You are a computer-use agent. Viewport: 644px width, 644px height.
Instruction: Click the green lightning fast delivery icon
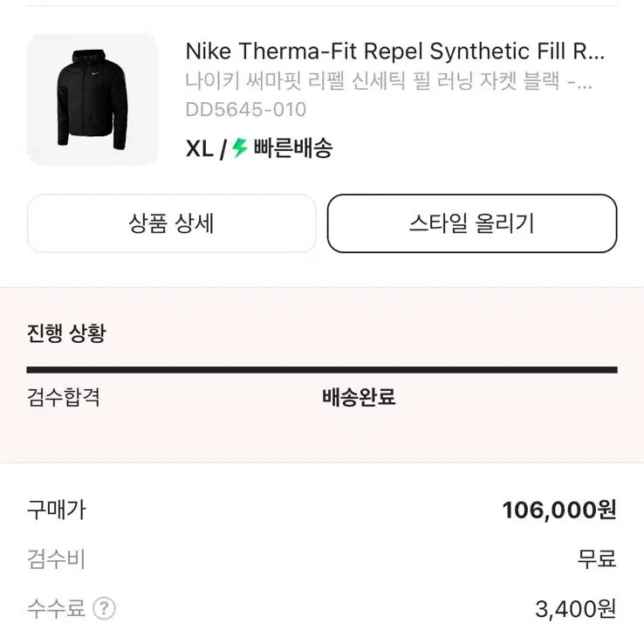(x=240, y=148)
